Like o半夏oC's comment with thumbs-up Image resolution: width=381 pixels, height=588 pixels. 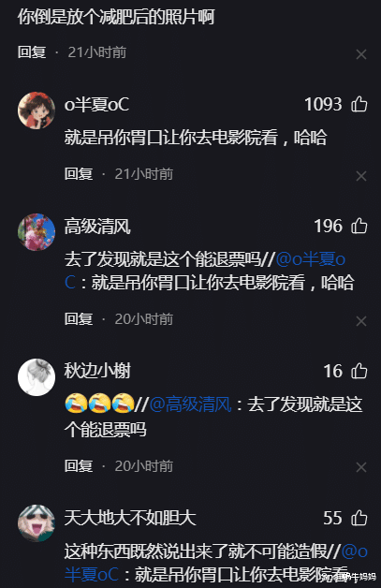click(359, 104)
